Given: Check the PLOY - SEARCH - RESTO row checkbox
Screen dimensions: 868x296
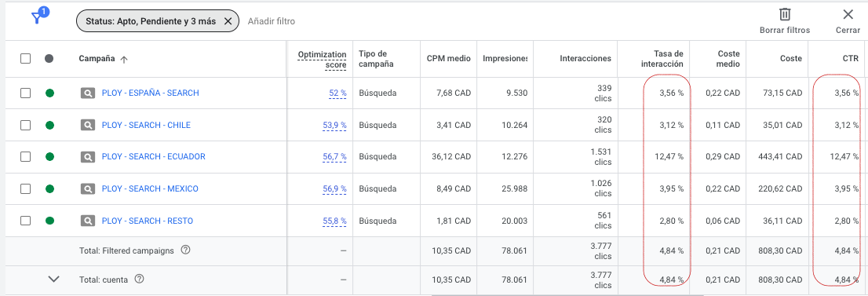Looking at the screenshot, I should click(25, 221).
